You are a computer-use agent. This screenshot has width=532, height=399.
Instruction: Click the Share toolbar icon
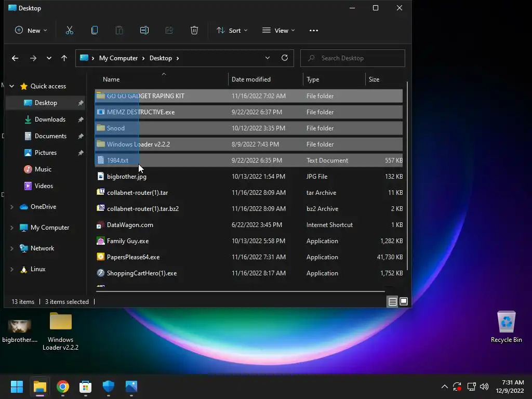click(169, 31)
